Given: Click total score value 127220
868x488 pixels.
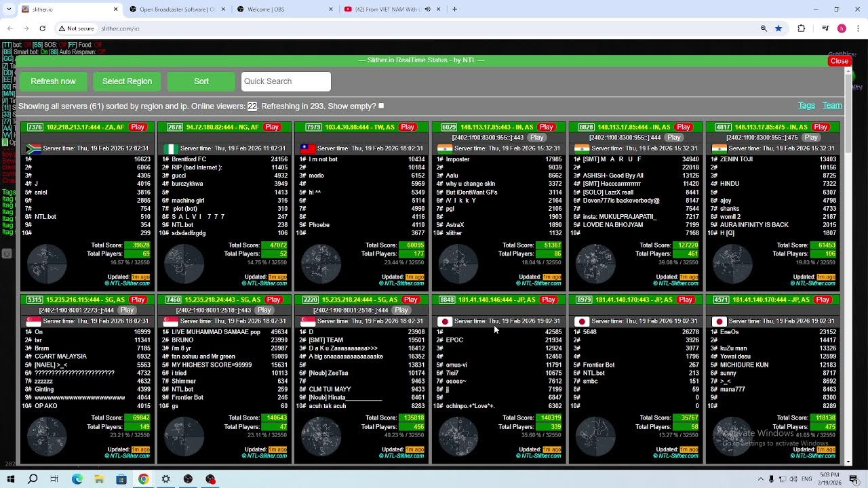Looking at the screenshot, I should click(685, 245).
